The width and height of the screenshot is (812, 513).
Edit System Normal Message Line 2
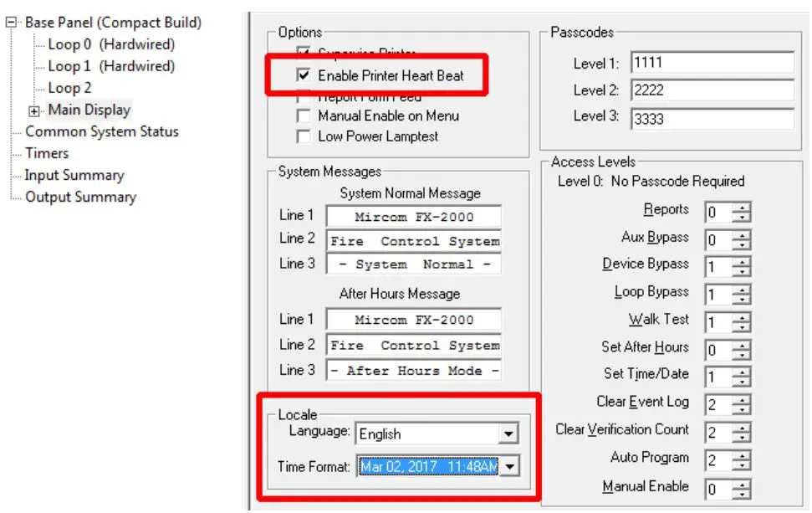pos(414,241)
